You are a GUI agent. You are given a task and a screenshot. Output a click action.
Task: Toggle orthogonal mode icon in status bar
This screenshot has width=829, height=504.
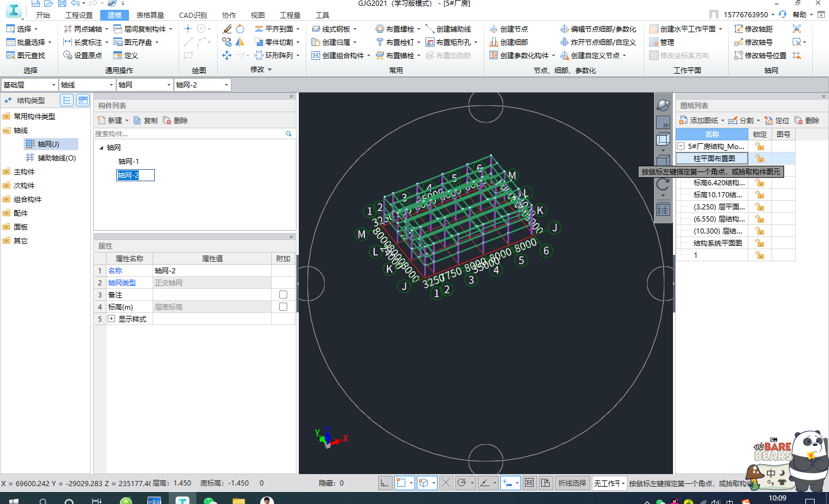(385, 483)
